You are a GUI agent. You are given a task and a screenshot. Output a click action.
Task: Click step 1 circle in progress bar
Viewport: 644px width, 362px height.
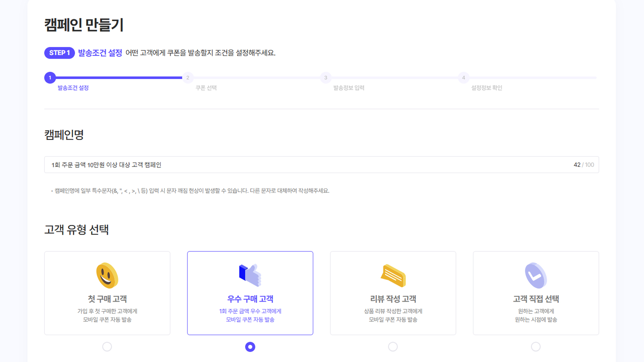click(50, 78)
